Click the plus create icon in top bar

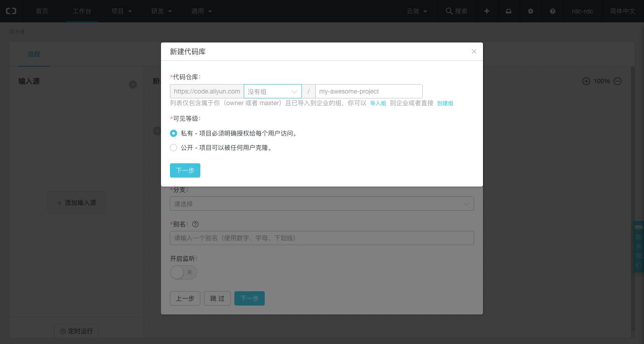click(487, 11)
